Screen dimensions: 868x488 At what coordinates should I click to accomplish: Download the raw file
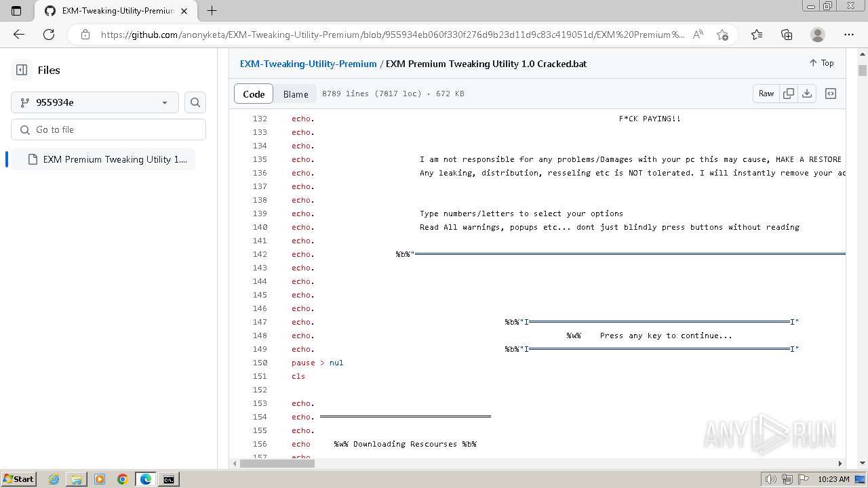point(807,94)
